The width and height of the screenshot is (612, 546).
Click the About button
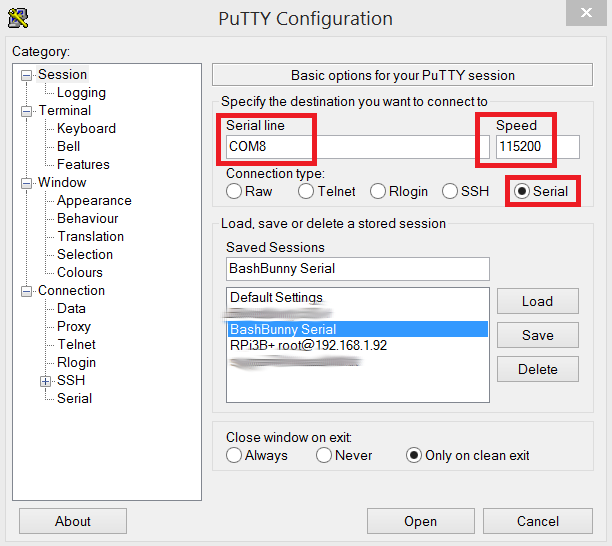click(x=73, y=521)
